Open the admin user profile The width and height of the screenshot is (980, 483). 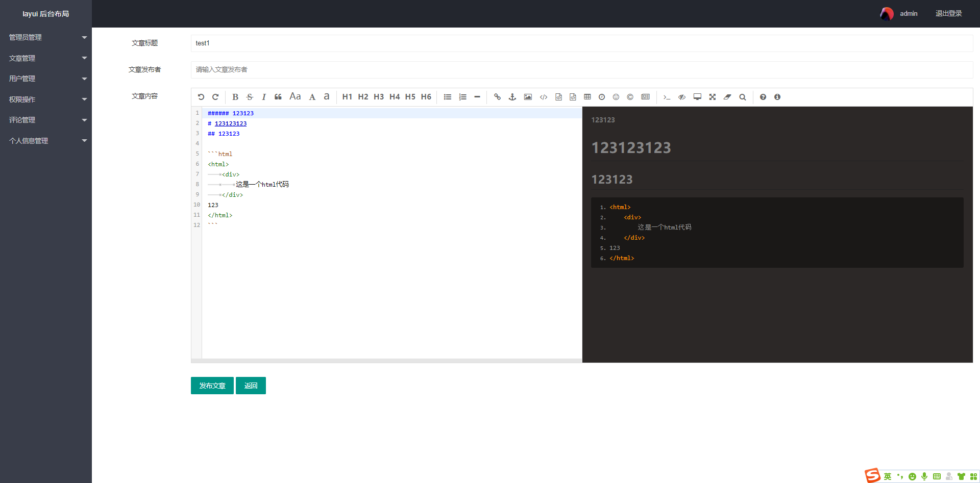(x=899, y=14)
